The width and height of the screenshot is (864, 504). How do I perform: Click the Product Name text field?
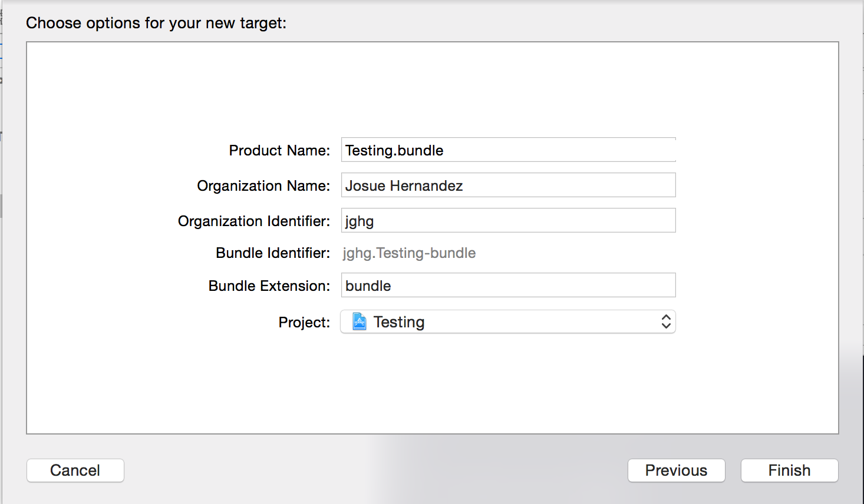click(508, 150)
